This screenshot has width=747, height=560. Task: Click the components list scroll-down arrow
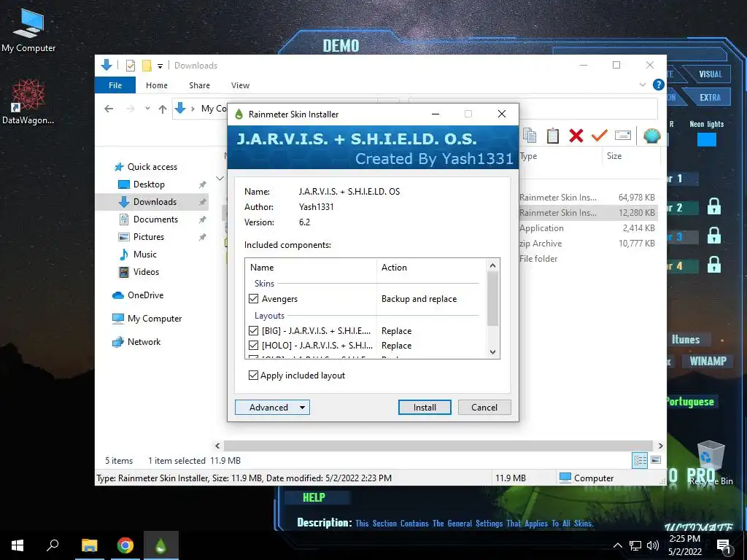click(492, 352)
